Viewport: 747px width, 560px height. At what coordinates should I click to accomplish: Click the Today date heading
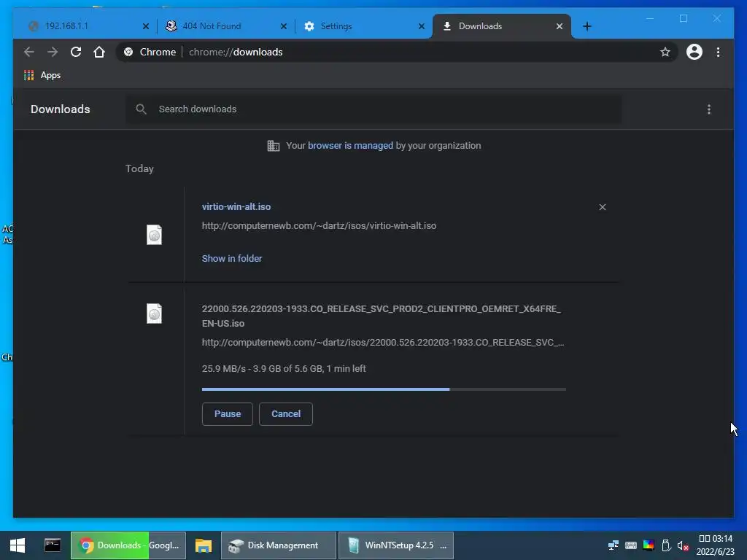(139, 168)
